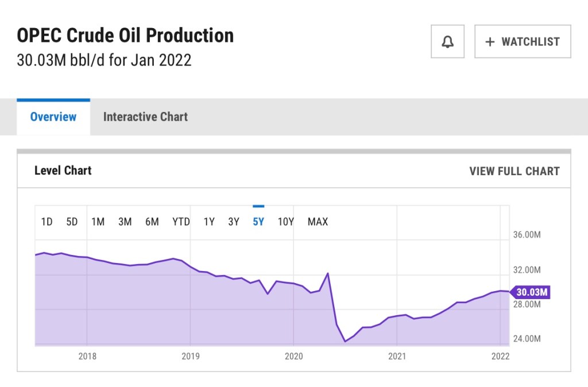Screen dimensions: 588x387
Task: Click the 2020 spike peak on chart line
Action: pyautogui.click(x=328, y=273)
